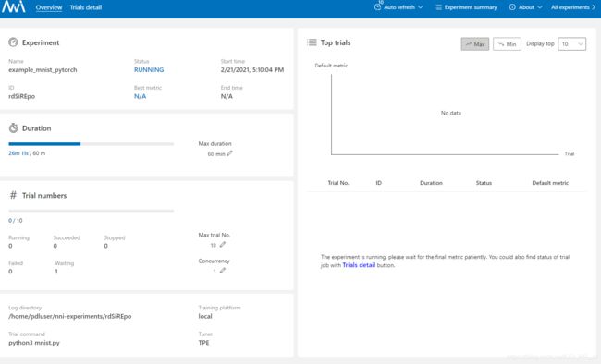Click the Duration progress bar
This screenshot has width=601, height=364.
point(92,144)
